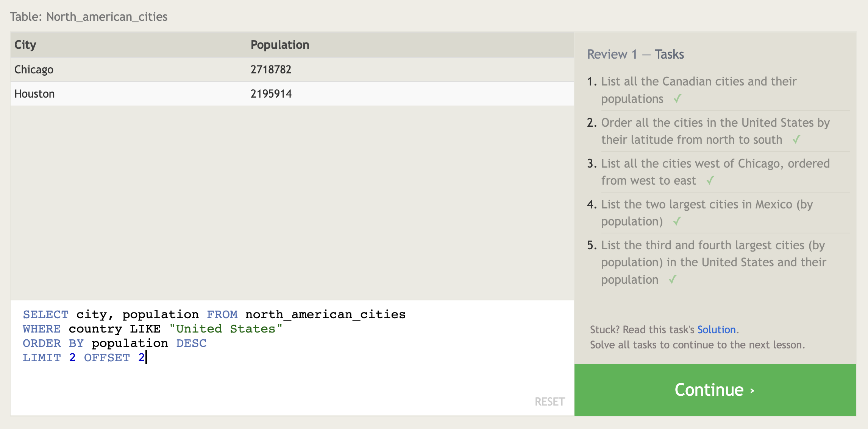Image resolution: width=868 pixels, height=429 pixels.
Task: Select task 2 about United States latitude
Action: pos(715,131)
